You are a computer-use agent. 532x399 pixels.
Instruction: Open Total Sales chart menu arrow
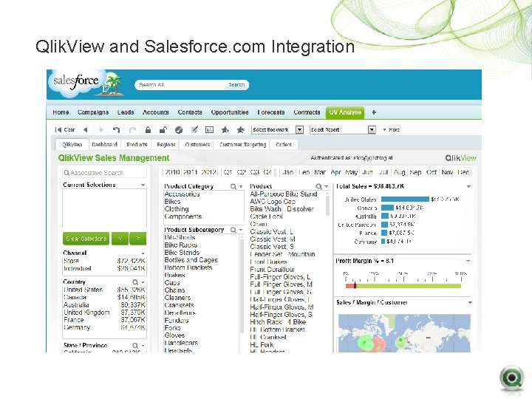[x=468, y=187]
